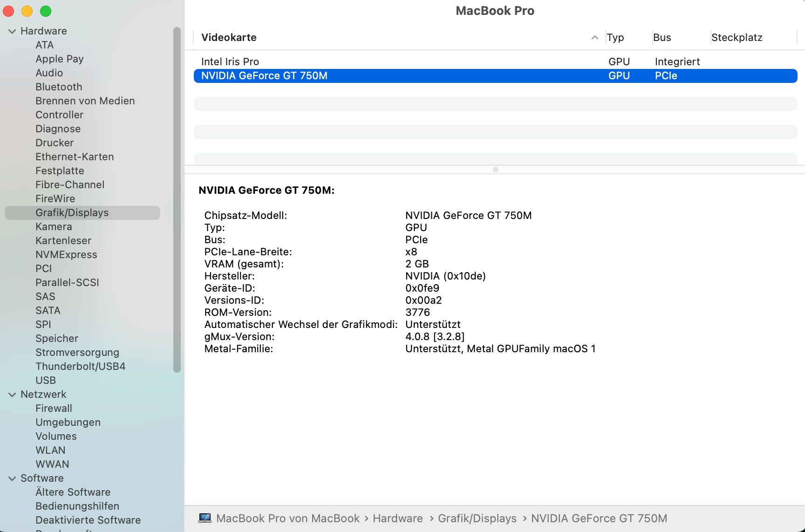Select PCI in the sidebar
Viewport: 805px width, 532px height.
pos(43,268)
